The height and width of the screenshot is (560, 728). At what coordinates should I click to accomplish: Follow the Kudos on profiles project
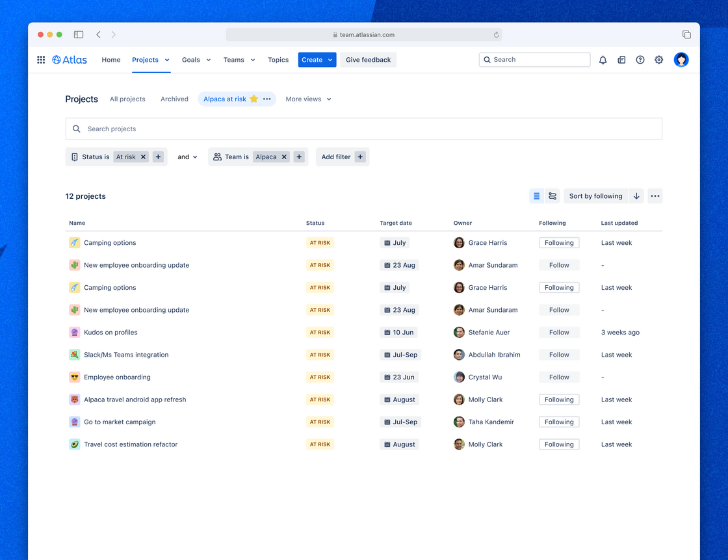[x=558, y=332]
